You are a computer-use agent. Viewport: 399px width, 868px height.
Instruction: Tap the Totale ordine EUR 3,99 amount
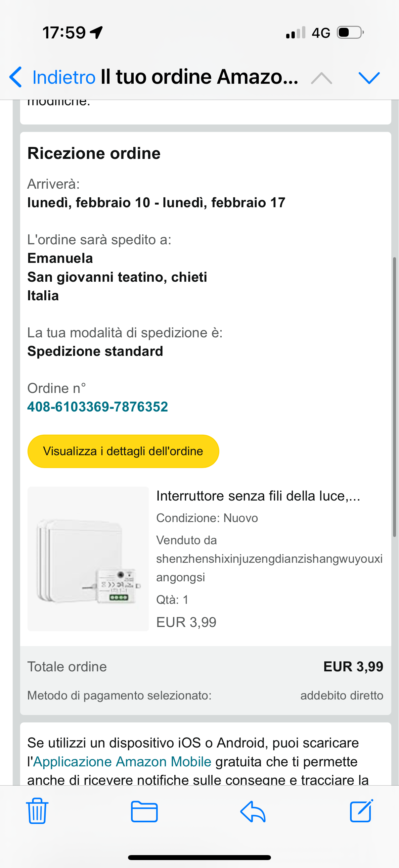(353, 666)
